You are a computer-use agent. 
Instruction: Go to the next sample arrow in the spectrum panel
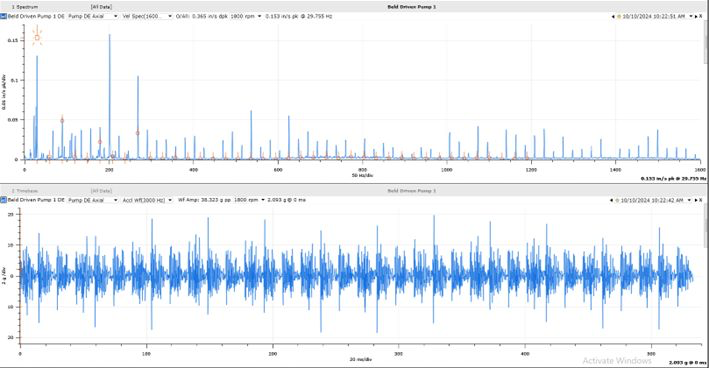(697, 16)
